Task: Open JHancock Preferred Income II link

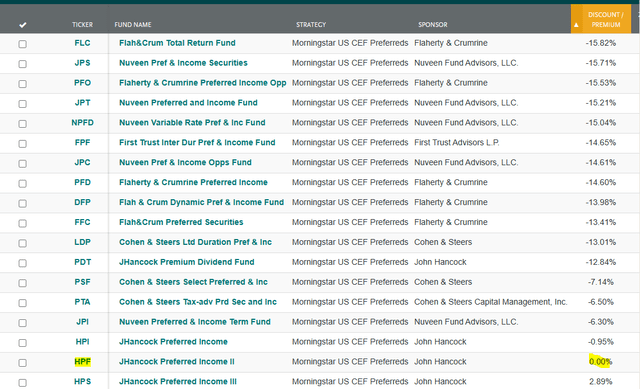Action: 176,362
